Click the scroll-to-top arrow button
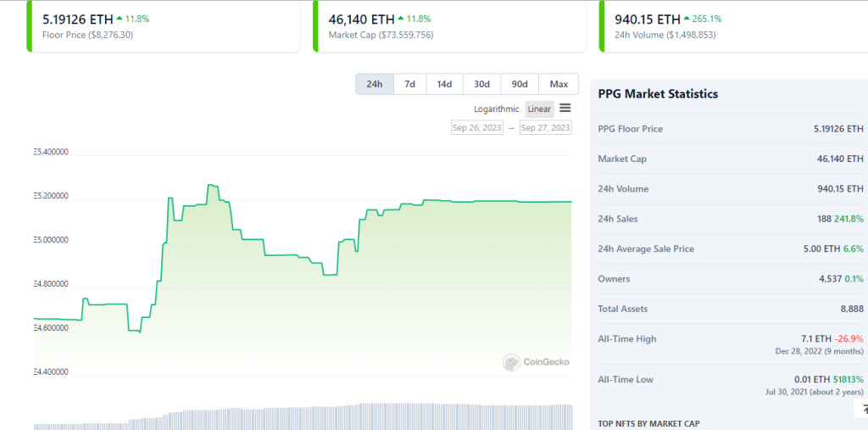The width and height of the screenshot is (868, 430). point(860,410)
